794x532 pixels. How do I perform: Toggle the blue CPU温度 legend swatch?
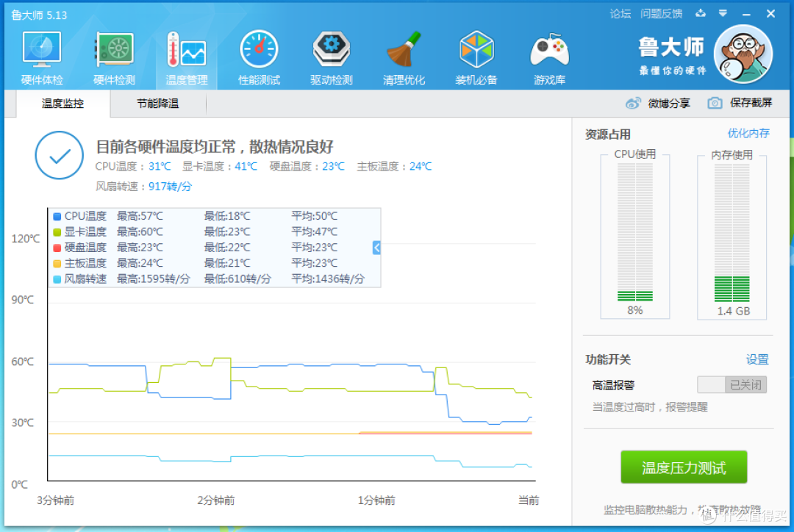click(57, 217)
